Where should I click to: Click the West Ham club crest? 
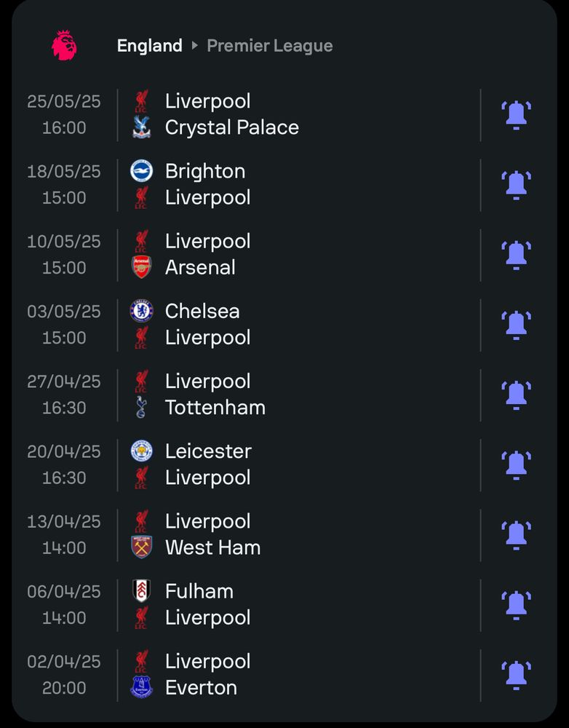tap(142, 547)
